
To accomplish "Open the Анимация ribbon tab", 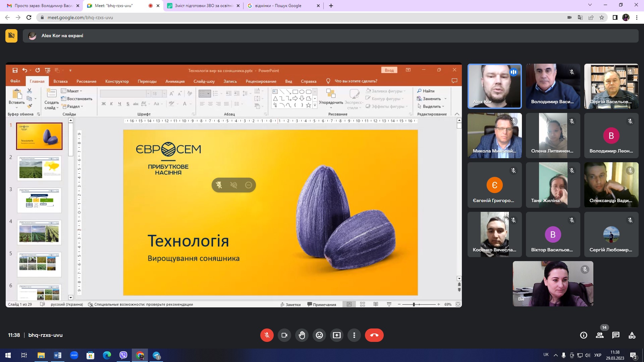I will 175,81.
